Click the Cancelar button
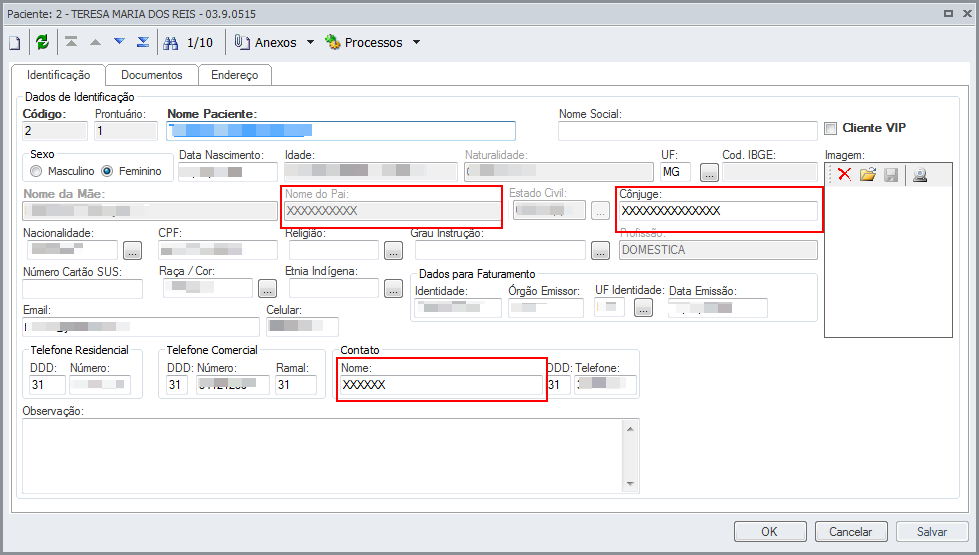Viewport: 979px width, 555px height. [850, 532]
